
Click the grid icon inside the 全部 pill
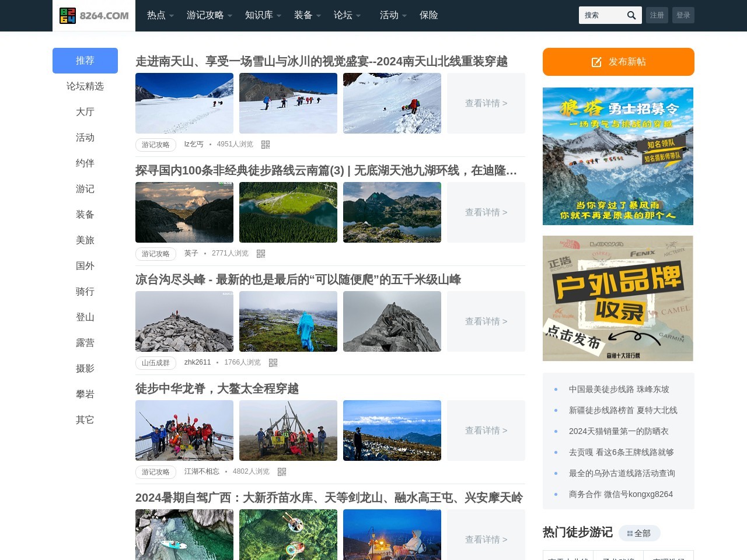pyautogui.click(x=631, y=533)
